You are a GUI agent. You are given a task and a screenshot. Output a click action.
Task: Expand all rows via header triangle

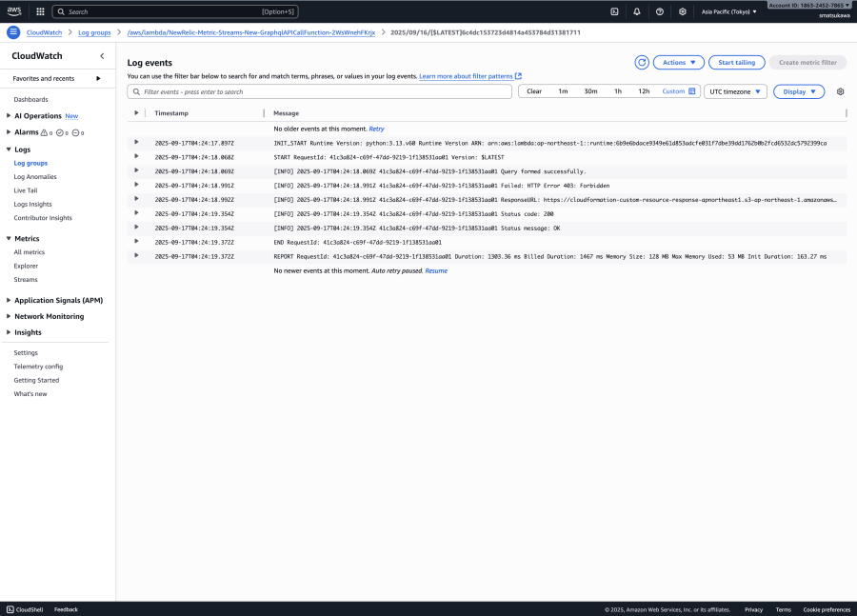[x=136, y=113]
